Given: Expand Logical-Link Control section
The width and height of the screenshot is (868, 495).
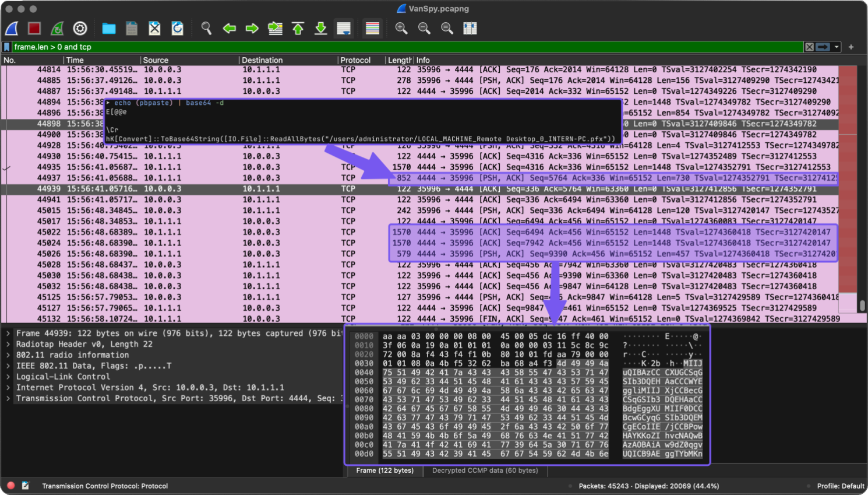Looking at the screenshot, I should pyautogui.click(x=8, y=377).
